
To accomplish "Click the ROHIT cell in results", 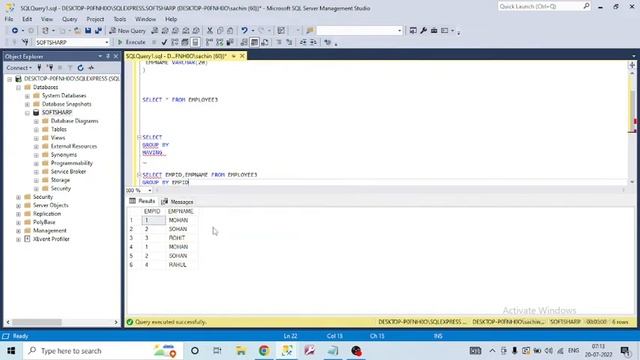I will pyautogui.click(x=182, y=238).
